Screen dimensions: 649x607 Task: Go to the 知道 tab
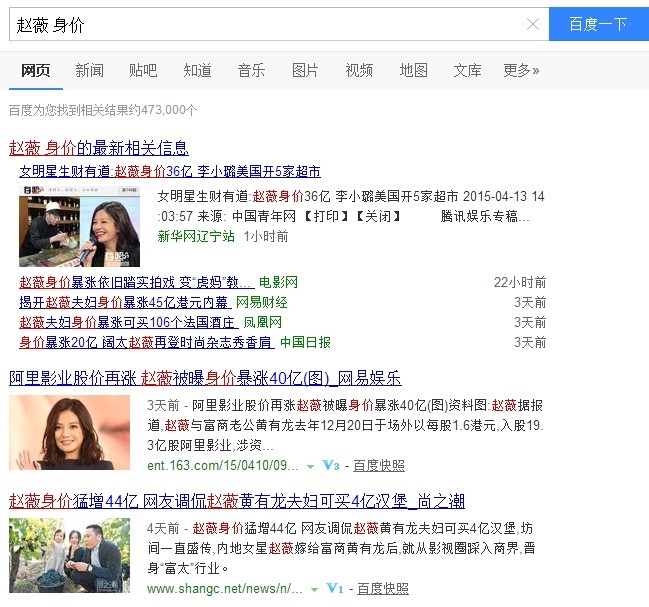[x=197, y=70]
